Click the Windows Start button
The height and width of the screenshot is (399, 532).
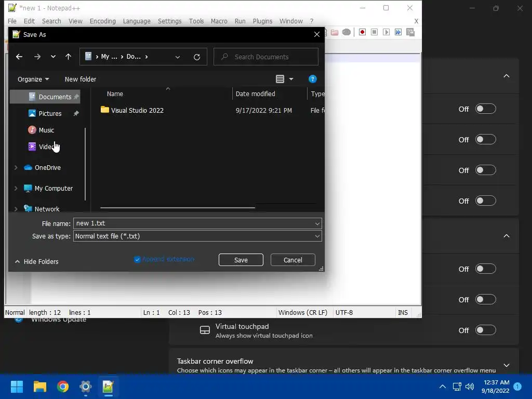click(x=17, y=387)
